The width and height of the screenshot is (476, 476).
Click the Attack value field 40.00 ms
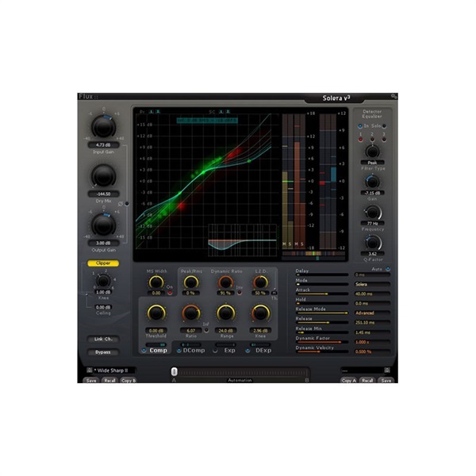[372, 294]
